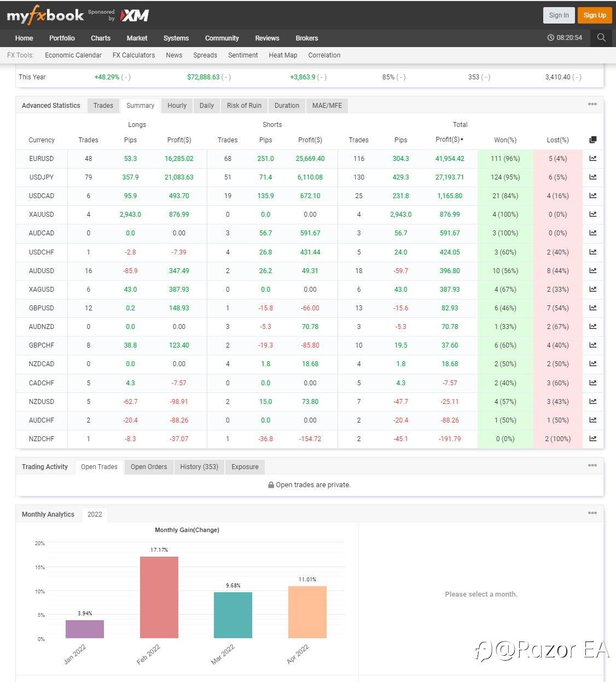Screen dimensions: 616x682
Task: Open the Portfolio navigation menu
Action: pos(62,38)
